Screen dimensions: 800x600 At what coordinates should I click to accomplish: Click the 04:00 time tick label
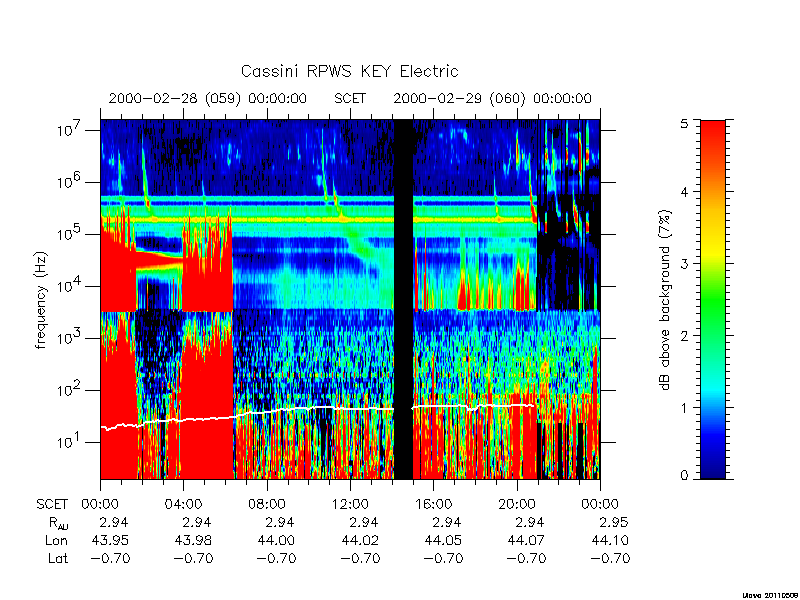point(183,504)
